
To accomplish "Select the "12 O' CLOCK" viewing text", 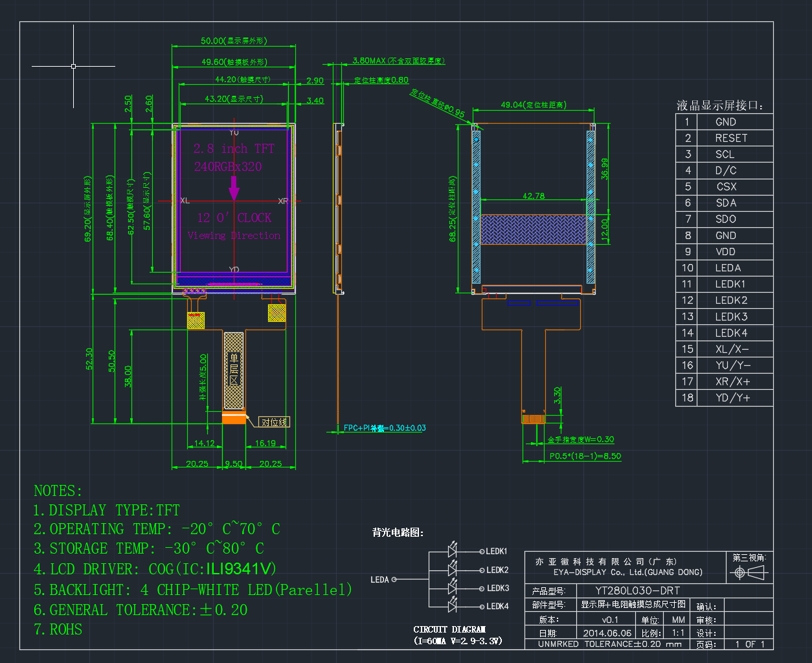I will tap(234, 218).
